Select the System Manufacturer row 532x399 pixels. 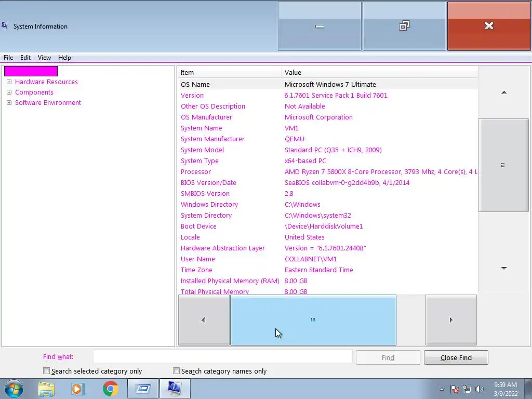coord(328,139)
